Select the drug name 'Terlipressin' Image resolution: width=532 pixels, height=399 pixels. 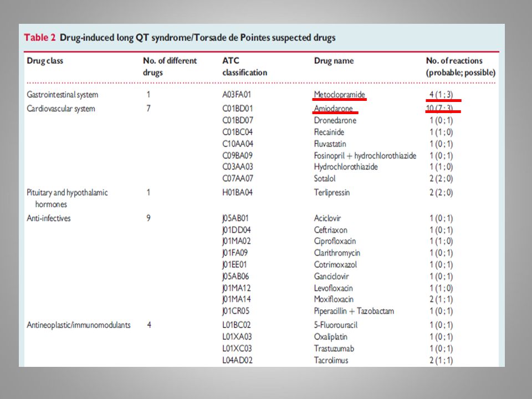331,192
